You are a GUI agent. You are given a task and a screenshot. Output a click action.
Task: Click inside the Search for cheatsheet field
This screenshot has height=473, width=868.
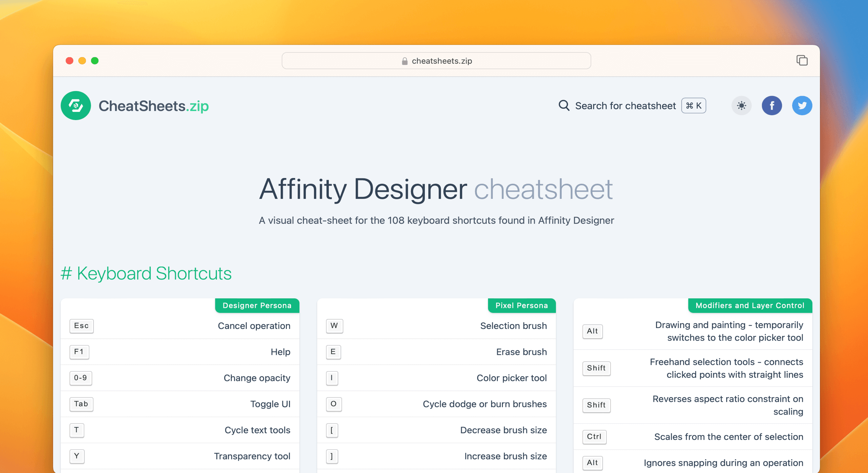point(625,106)
